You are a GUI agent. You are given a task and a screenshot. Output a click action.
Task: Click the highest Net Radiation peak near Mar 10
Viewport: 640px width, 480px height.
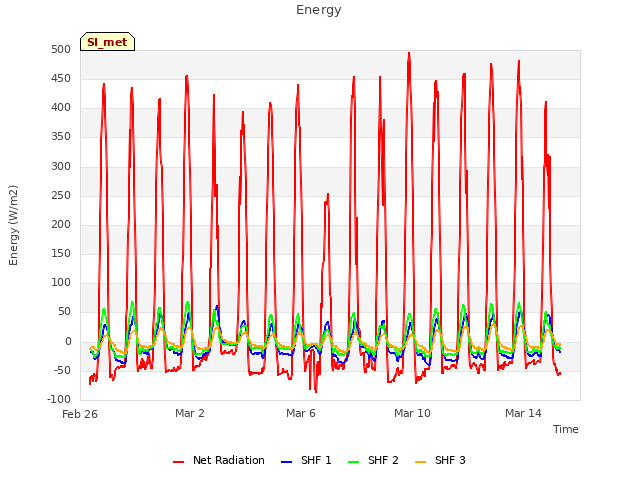click(x=409, y=53)
